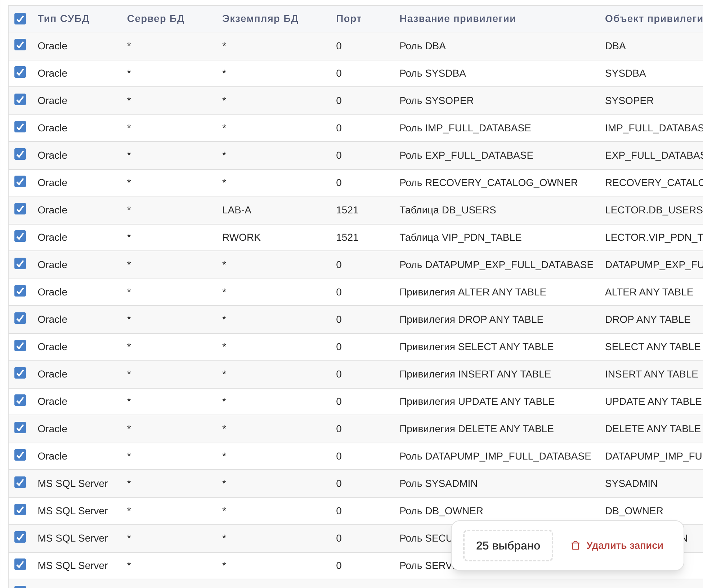Viewport: 703px width, 588px height.
Task: Toggle the select-all checkbox in the header
Action: [x=20, y=18]
